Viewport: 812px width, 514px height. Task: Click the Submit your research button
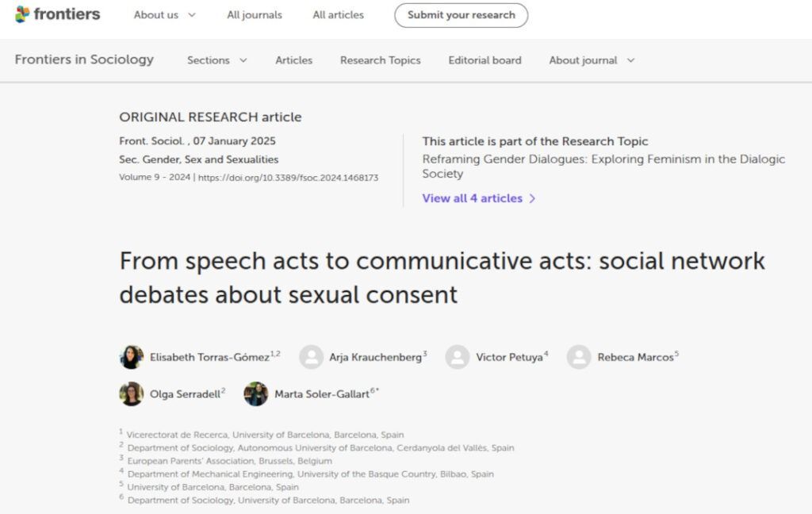tap(461, 14)
